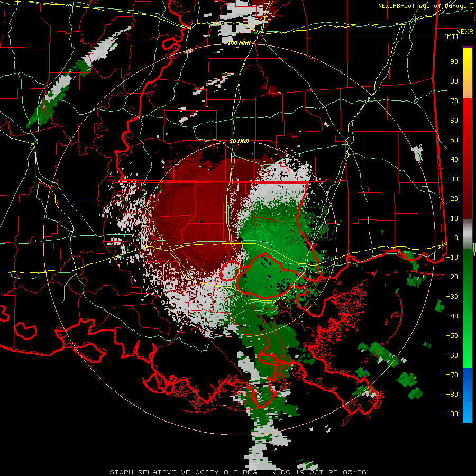Image resolution: width=476 pixels, height=476 pixels.
Task: Click the 80 value on the velocity scale
Action: (x=454, y=81)
